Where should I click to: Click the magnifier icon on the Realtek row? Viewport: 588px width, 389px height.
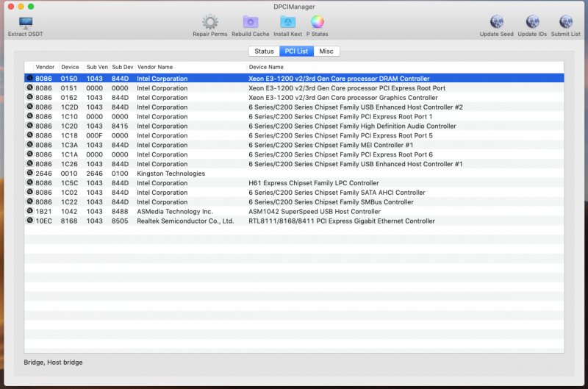point(29,221)
